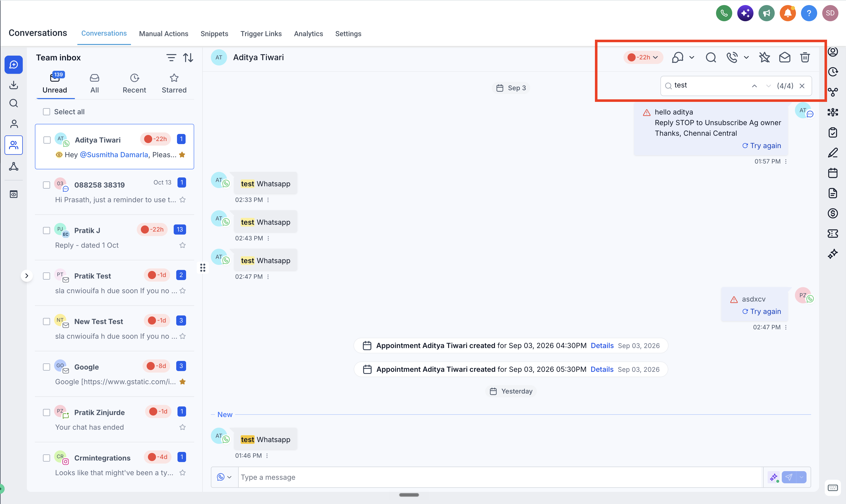This screenshot has height=504, width=846.
Task: Expand the call options dropdown arrow
Action: (746, 57)
